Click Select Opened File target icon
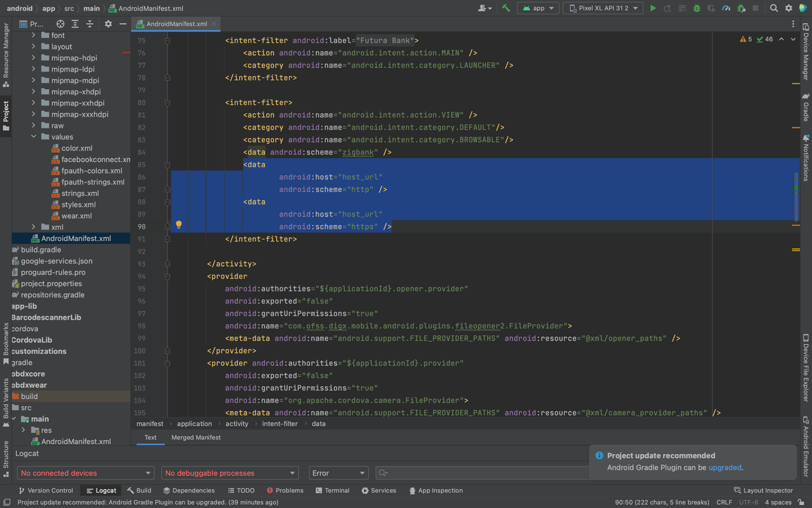Image resolution: width=812 pixels, height=508 pixels. click(x=60, y=24)
